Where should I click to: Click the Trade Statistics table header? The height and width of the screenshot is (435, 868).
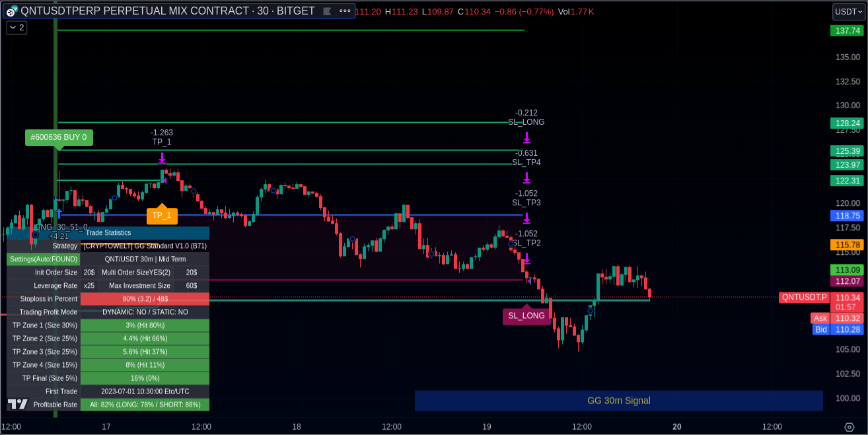(108, 232)
